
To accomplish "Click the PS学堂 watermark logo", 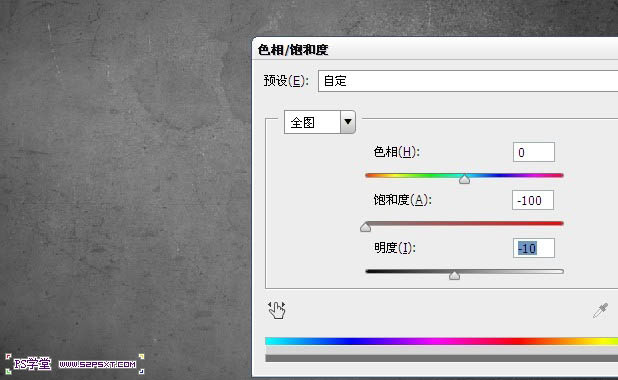I will pos(32,363).
